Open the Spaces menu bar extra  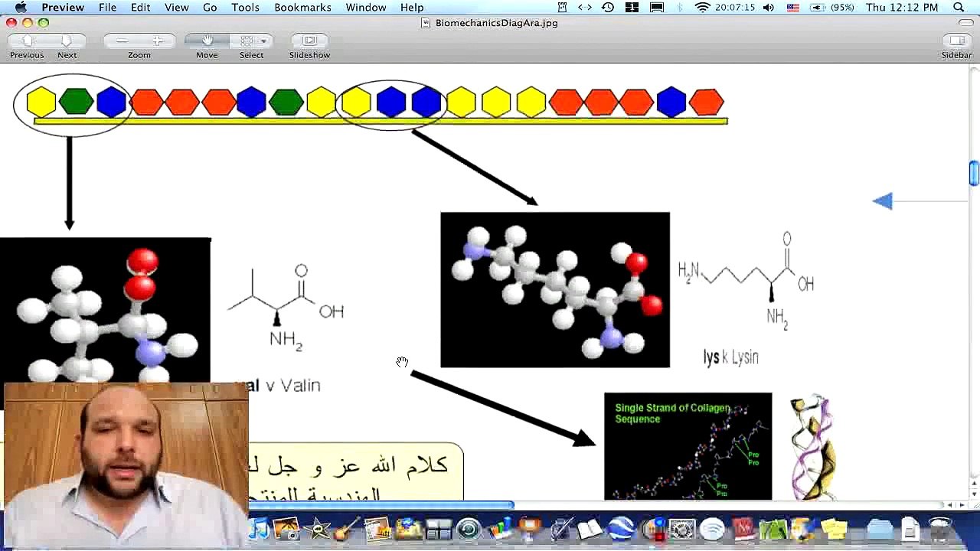point(632,8)
